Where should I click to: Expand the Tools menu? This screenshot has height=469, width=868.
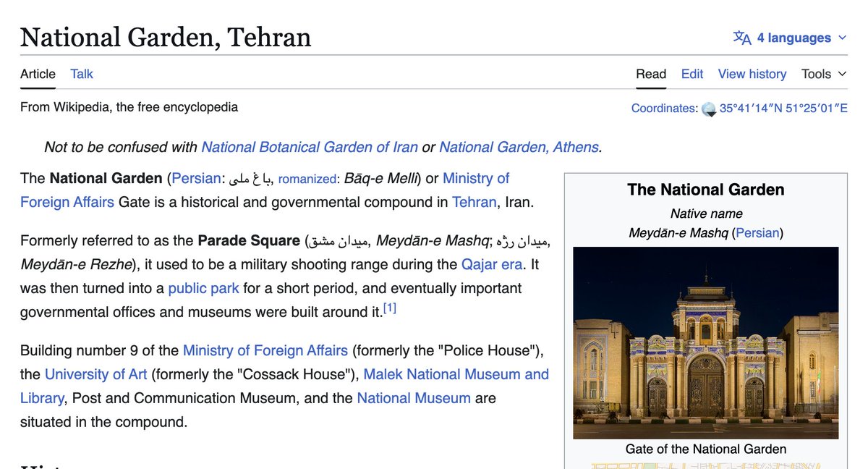pyautogui.click(x=824, y=74)
